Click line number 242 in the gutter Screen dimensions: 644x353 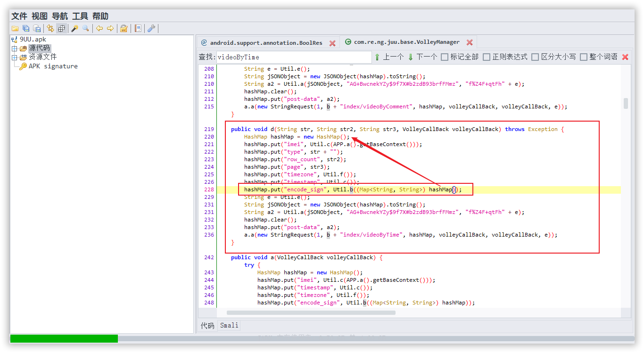pos(209,257)
